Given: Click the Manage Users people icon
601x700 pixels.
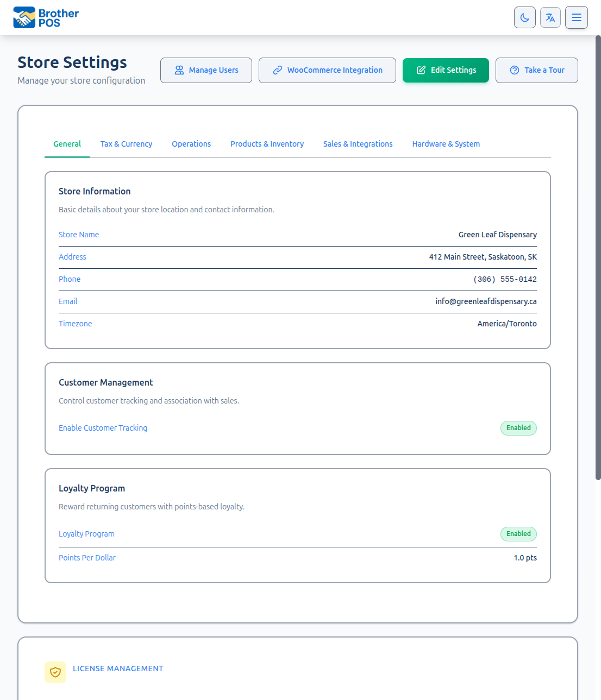Looking at the screenshot, I should [x=178, y=70].
